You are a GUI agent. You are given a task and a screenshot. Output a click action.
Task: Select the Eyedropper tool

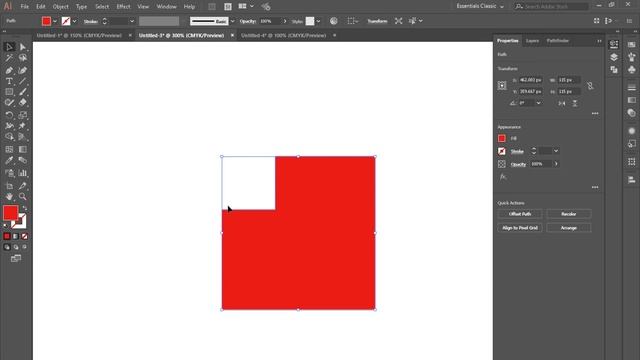[x=9, y=160]
